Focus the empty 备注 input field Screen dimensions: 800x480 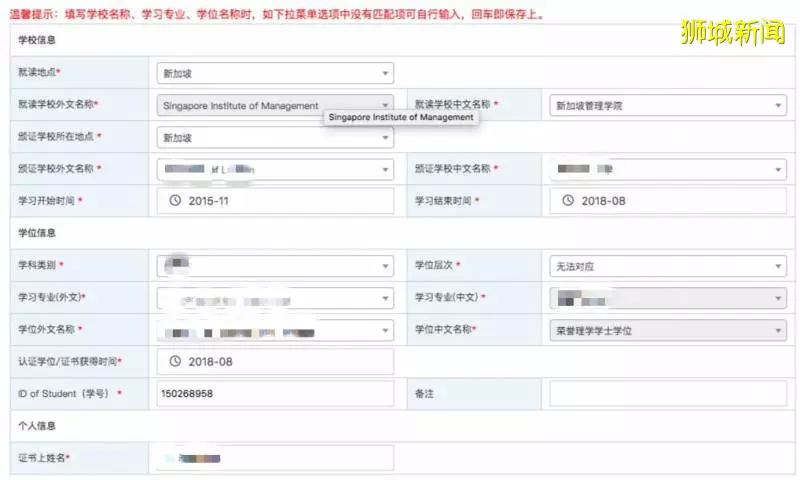668,393
